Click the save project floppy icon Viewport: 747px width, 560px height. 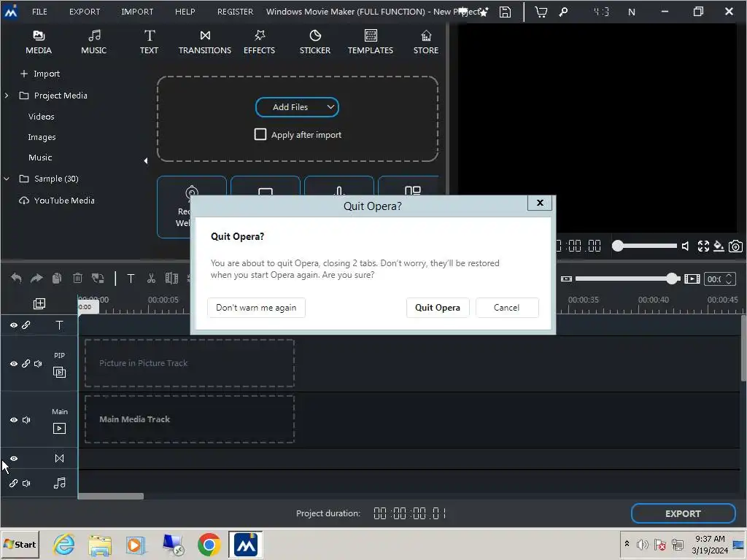[505, 12]
